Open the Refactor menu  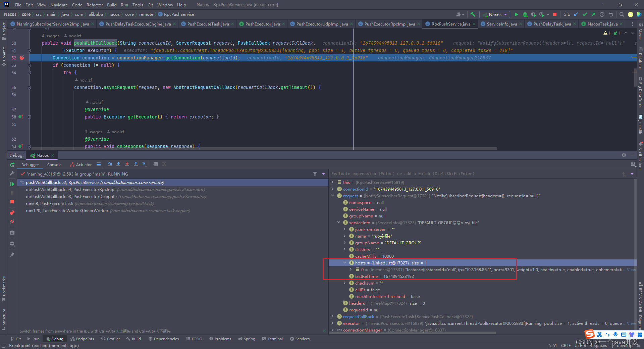click(x=95, y=5)
